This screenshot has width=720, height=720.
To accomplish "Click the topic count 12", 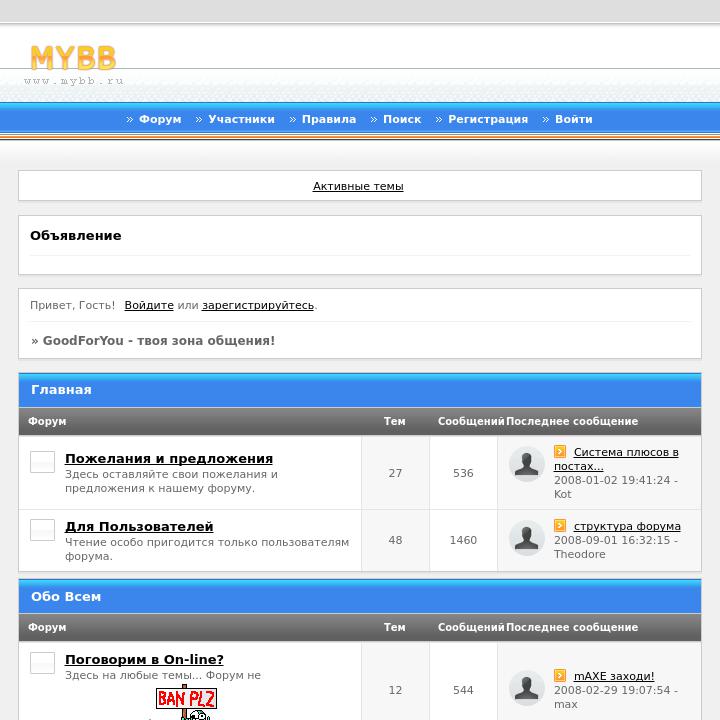I will (395, 690).
